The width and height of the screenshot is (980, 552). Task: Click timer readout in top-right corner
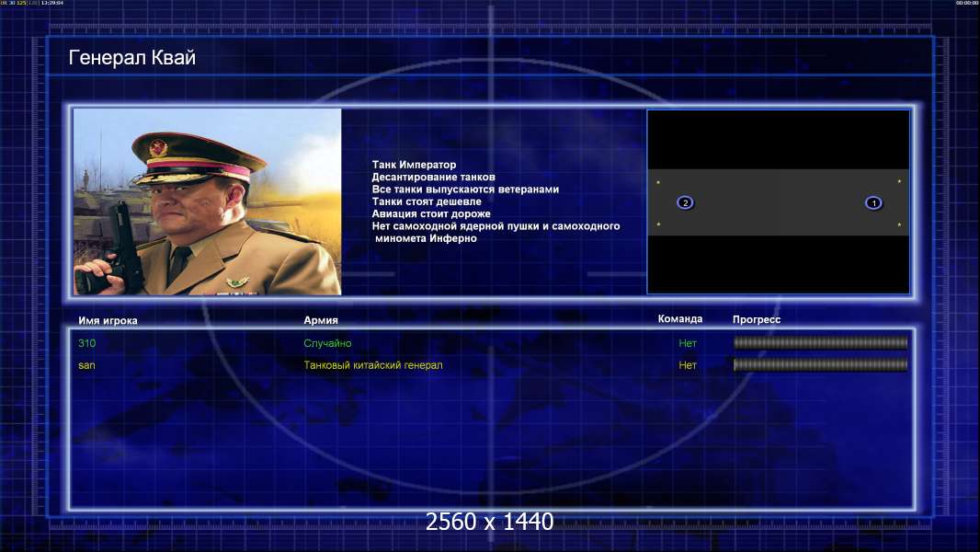(x=967, y=3)
